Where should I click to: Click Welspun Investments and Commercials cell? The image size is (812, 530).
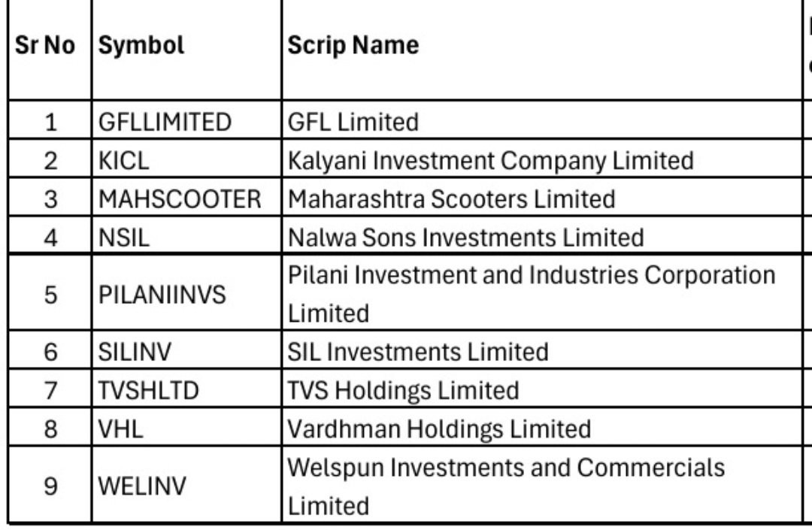coord(542,484)
